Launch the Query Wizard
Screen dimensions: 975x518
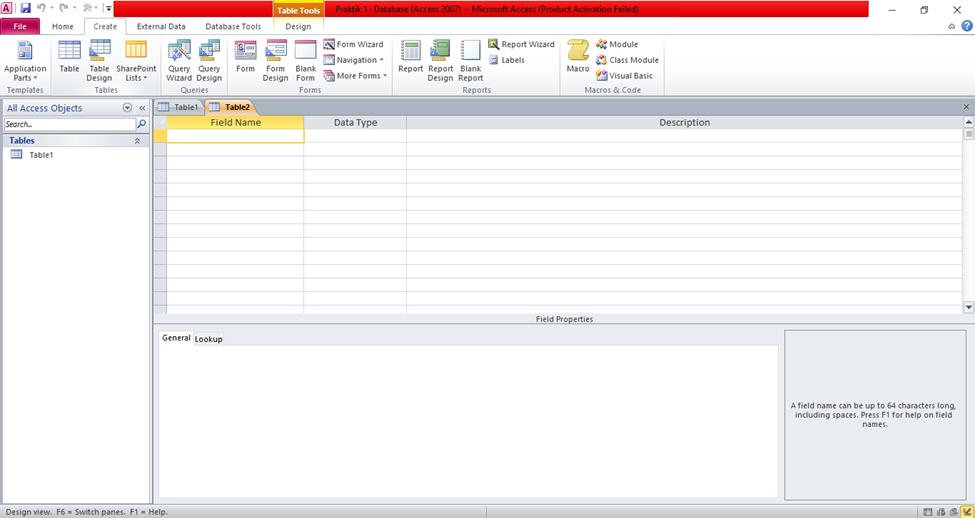point(179,61)
